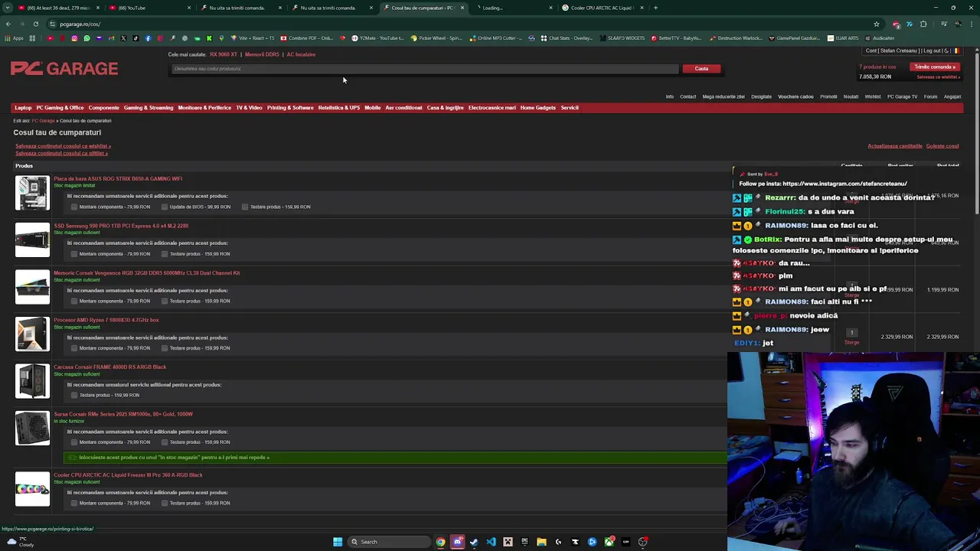Viewport: 980px width, 551px height.
Task: Click the Memorii DDR5 popular search link
Action: 262,54
